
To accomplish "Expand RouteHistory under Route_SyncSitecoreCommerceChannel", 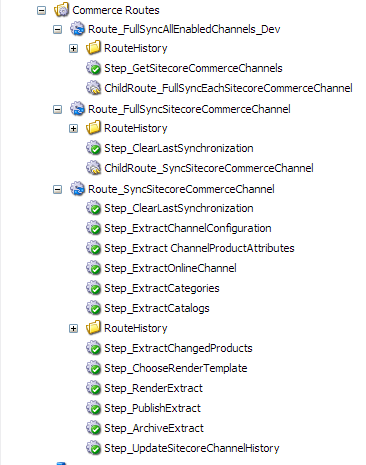I will 73,328.
